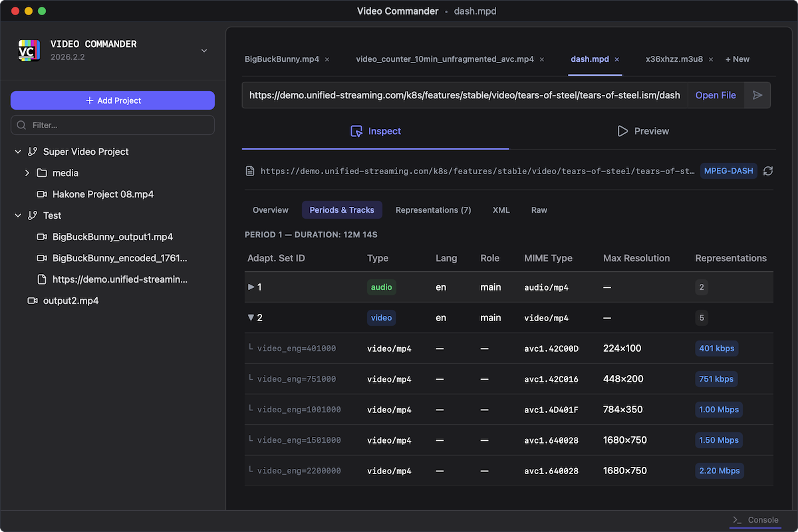
Task: Click the branch icon beside the Test project
Action: pyautogui.click(x=31, y=215)
